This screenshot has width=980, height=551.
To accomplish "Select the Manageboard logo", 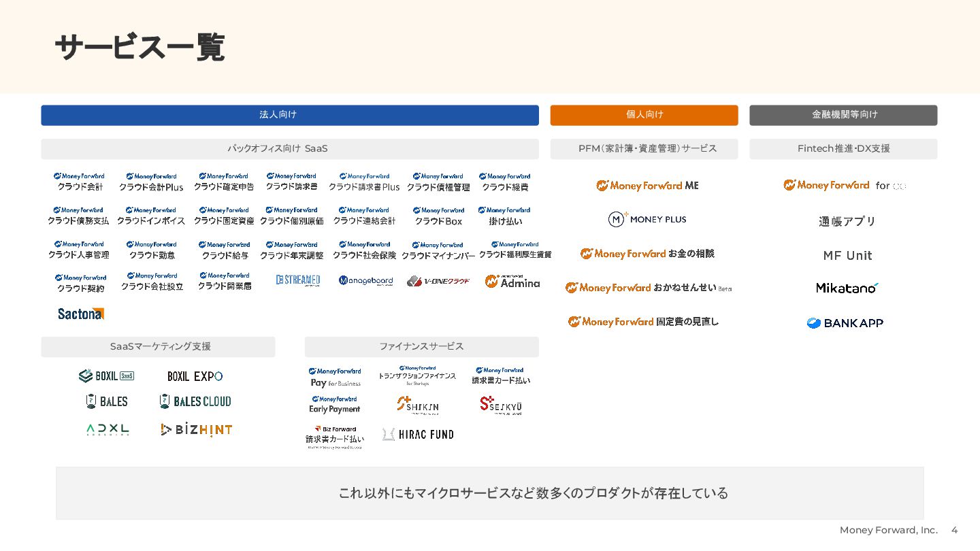I will pyautogui.click(x=366, y=280).
